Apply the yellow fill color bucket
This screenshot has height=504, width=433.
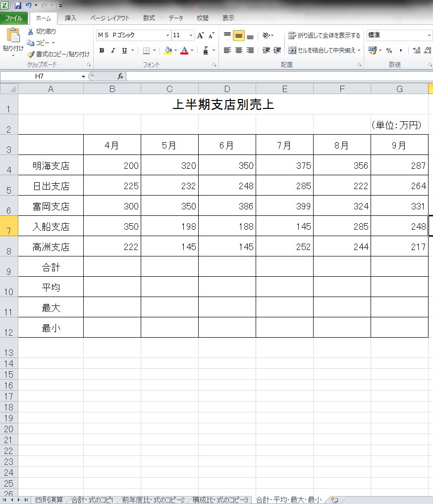(168, 50)
